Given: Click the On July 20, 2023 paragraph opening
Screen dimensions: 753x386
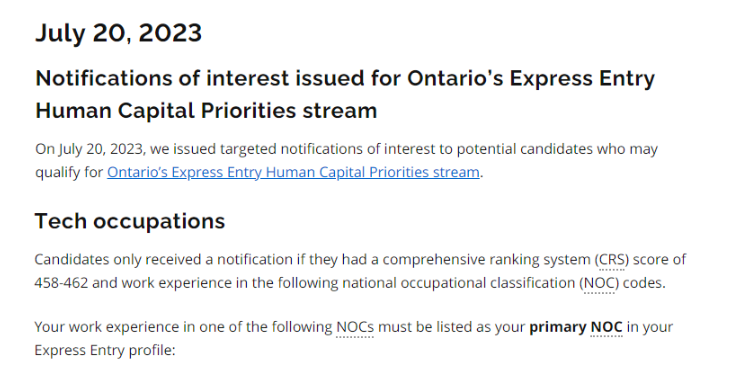Looking at the screenshot, I should point(89,149).
